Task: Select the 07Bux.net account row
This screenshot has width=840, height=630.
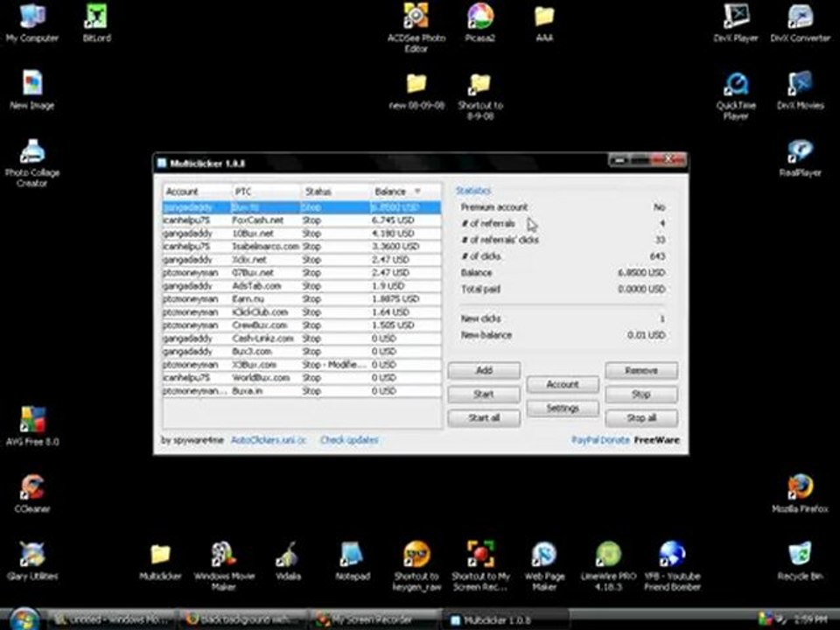Action: pyautogui.click(x=302, y=273)
